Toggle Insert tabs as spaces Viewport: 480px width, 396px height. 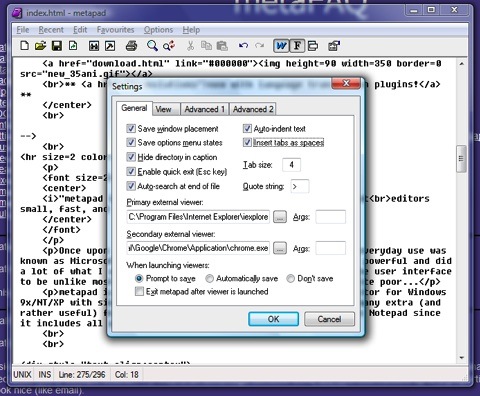coord(247,143)
